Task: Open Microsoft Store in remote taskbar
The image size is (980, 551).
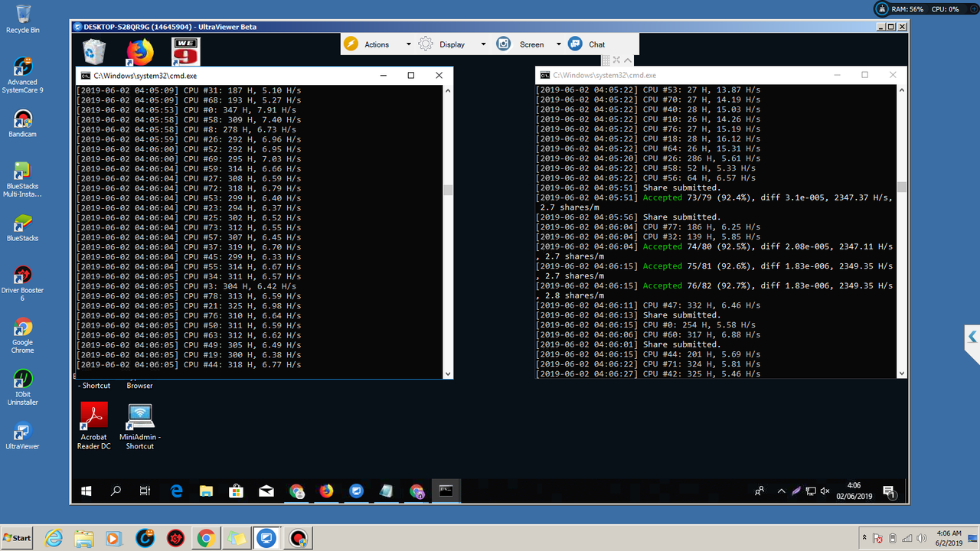Action: [x=237, y=491]
